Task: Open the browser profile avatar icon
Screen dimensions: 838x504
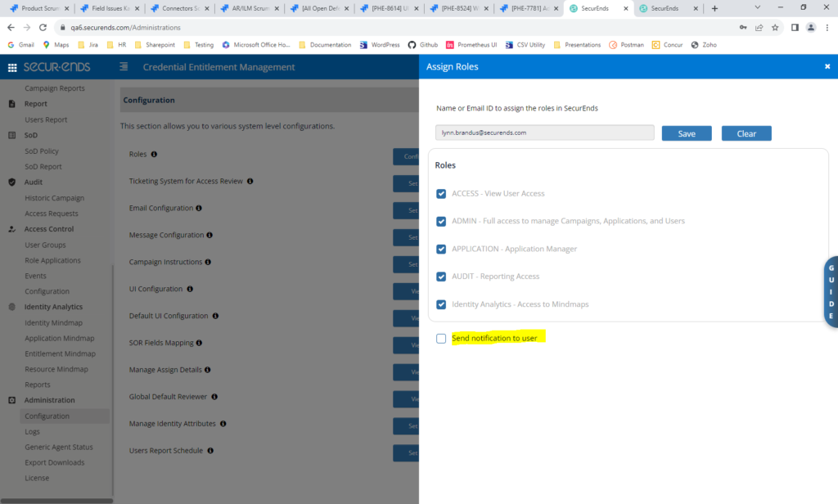Action: pos(811,27)
